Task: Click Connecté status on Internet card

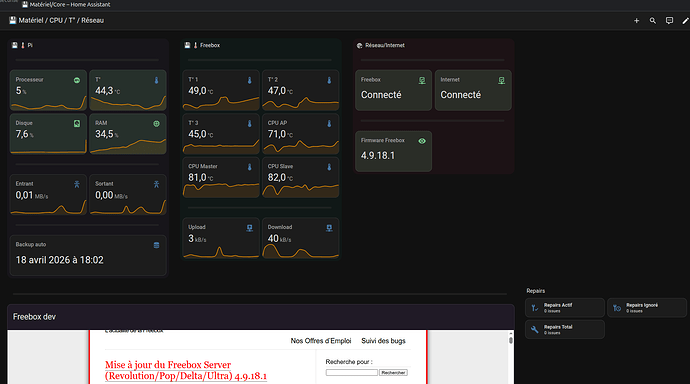Action: point(461,95)
